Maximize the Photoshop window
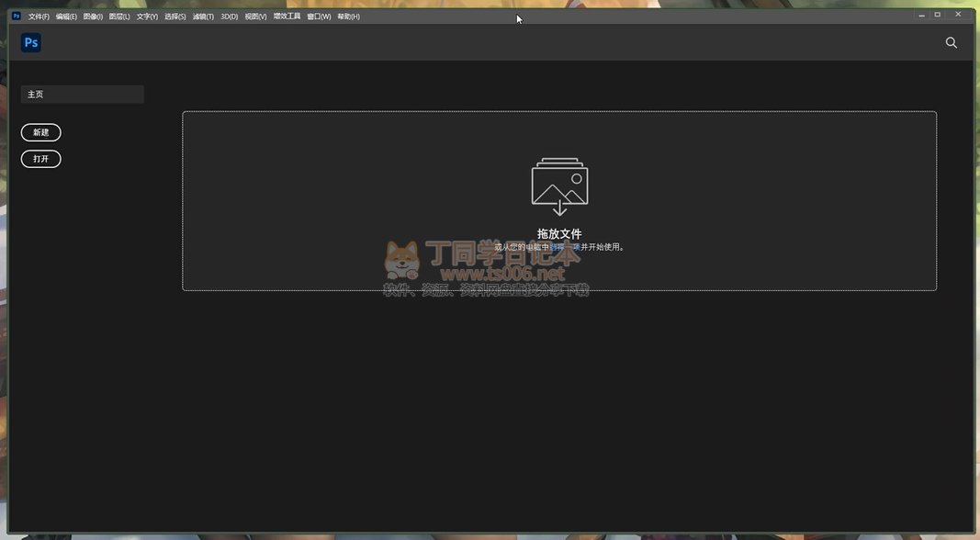The height and width of the screenshot is (540, 980). click(938, 15)
